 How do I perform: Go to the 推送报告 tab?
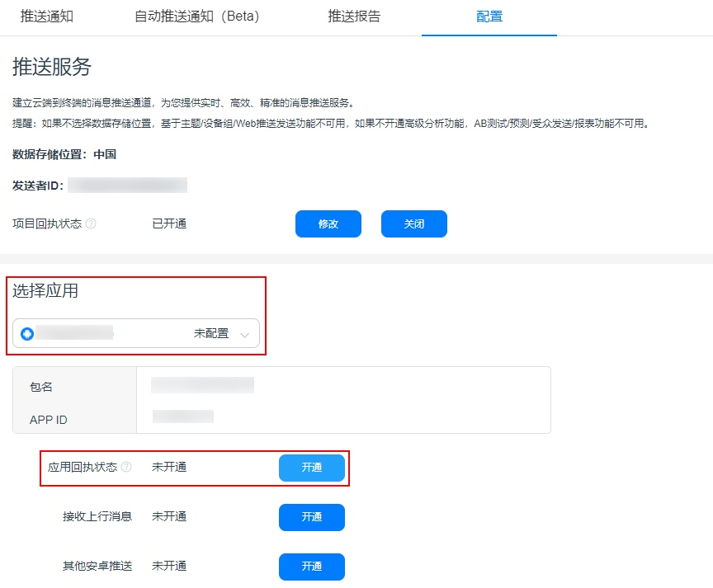354,16
